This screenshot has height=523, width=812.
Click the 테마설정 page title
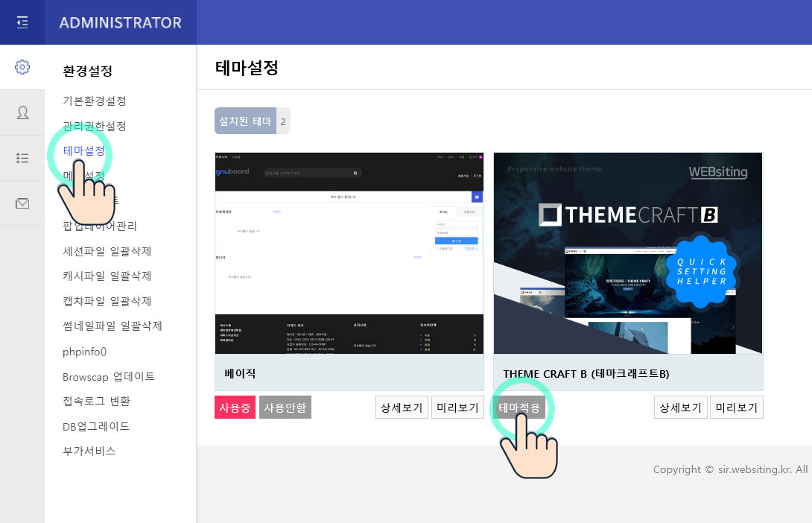247,67
